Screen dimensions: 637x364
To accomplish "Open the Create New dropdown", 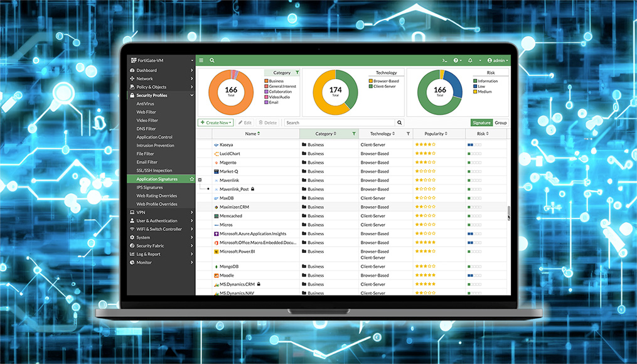I will coord(216,122).
